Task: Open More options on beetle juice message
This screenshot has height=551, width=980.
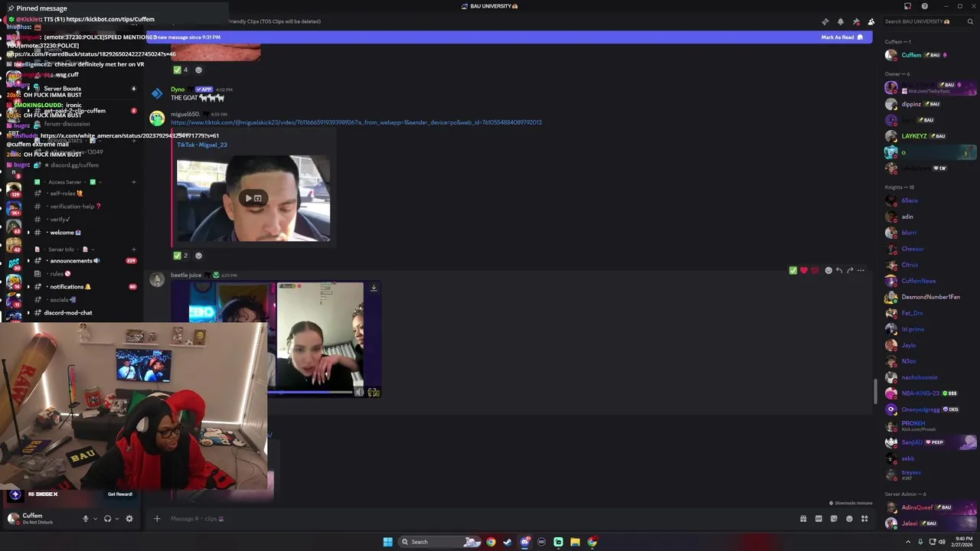Action: (861, 270)
